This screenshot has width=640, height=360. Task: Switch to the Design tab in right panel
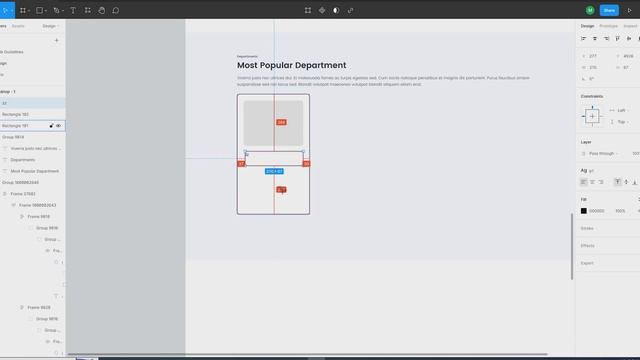click(587, 26)
